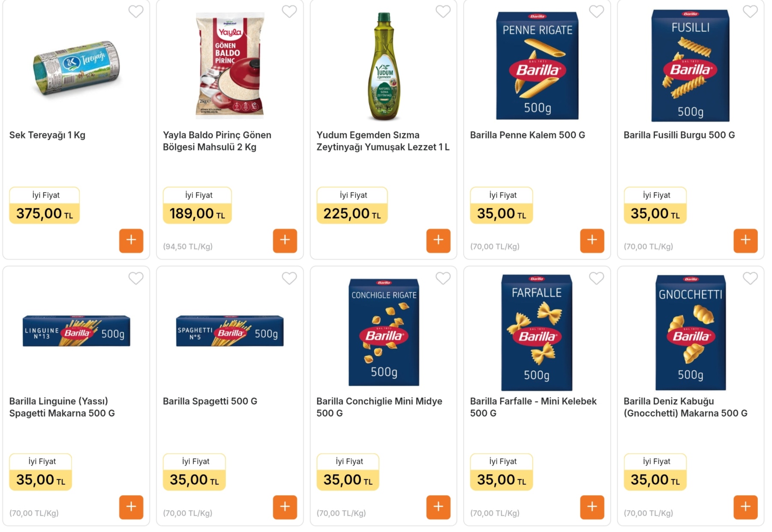Open Yayla Baldo Pirinç product image
Viewport: 772px width, 532px height.
click(x=230, y=65)
